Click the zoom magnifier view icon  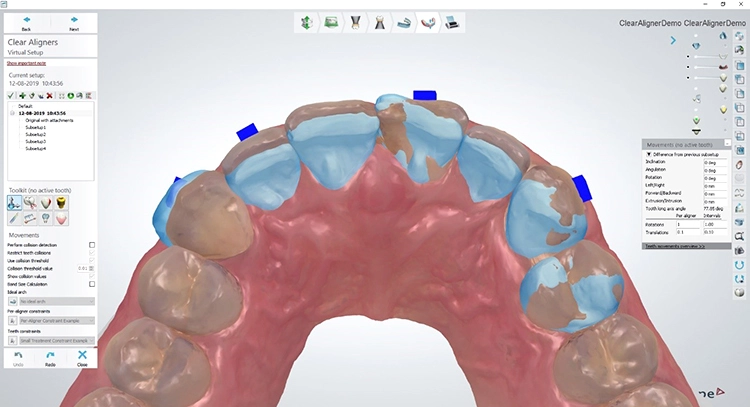point(739,237)
